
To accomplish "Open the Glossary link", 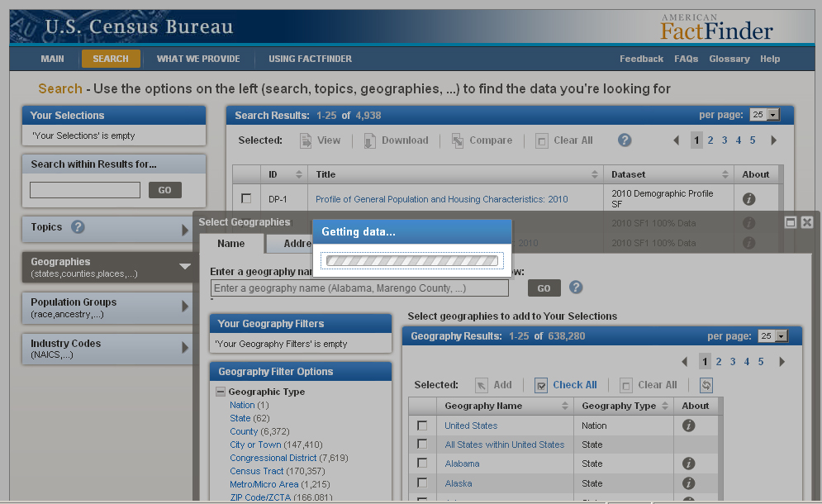I will tap(729, 59).
